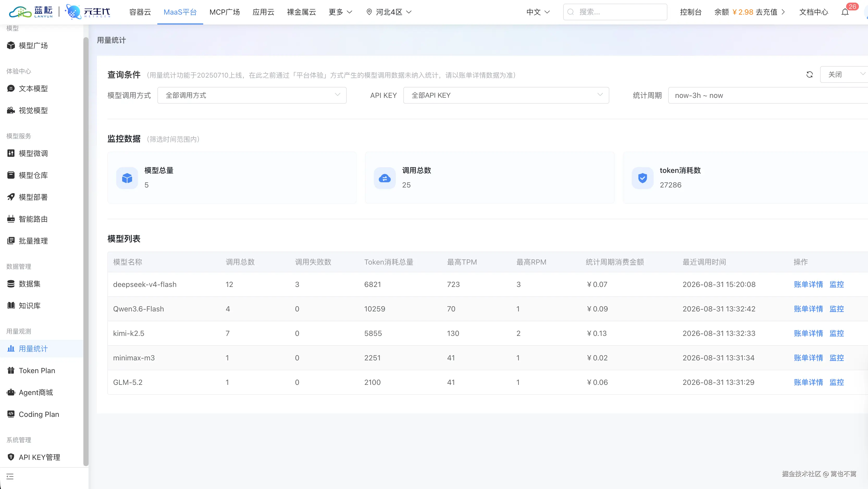Click the top search input field

pyautogui.click(x=615, y=12)
